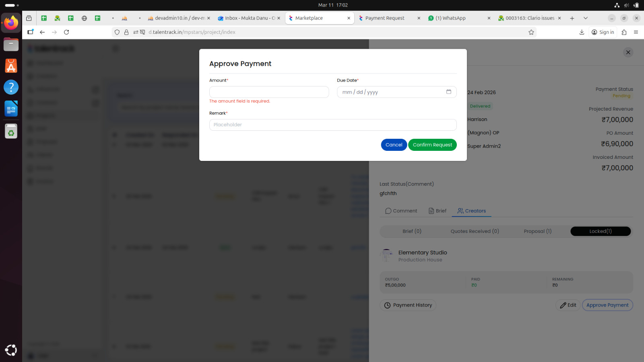Switch to the Brief tab
This screenshot has width=644, height=362.
[438, 211]
